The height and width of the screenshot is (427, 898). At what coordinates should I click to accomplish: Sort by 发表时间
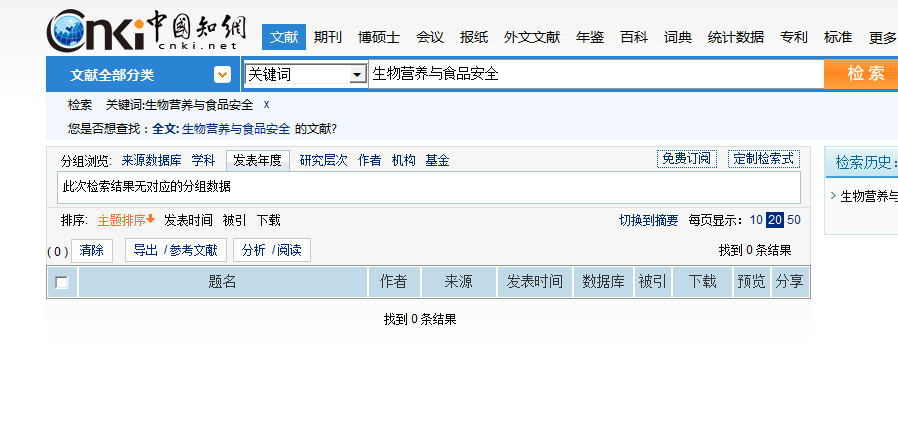point(188,220)
